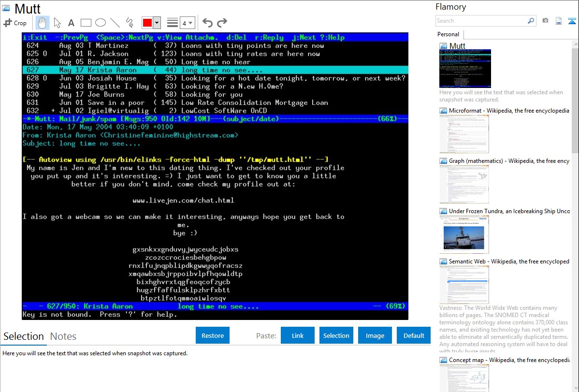Pick the rectangle shape tool

pos(86,23)
